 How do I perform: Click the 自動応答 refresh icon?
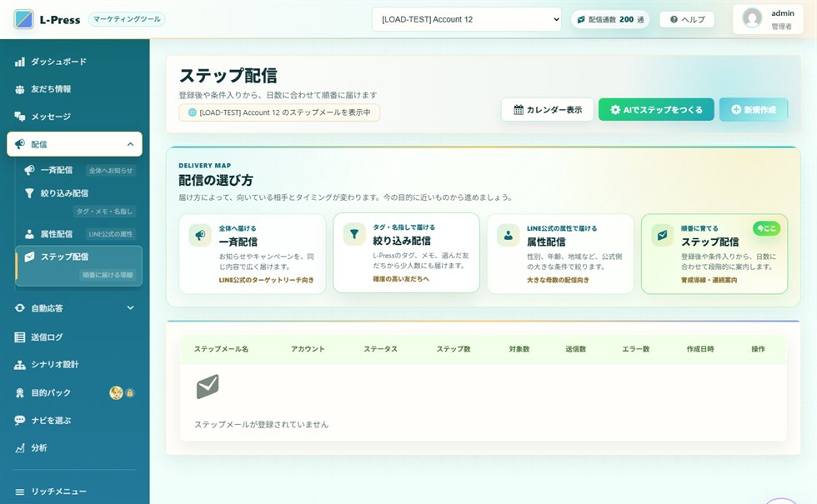point(20,308)
